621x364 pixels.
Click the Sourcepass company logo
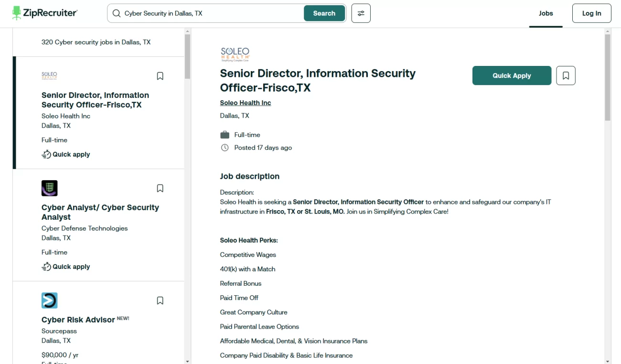coord(50,300)
